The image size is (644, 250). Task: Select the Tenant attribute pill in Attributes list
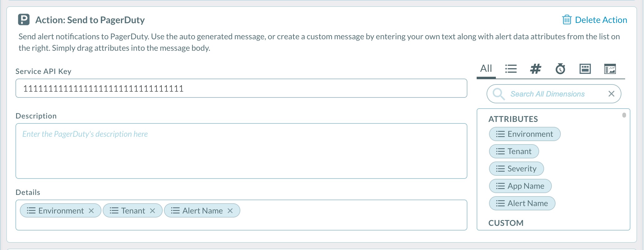[x=514, y=151]
